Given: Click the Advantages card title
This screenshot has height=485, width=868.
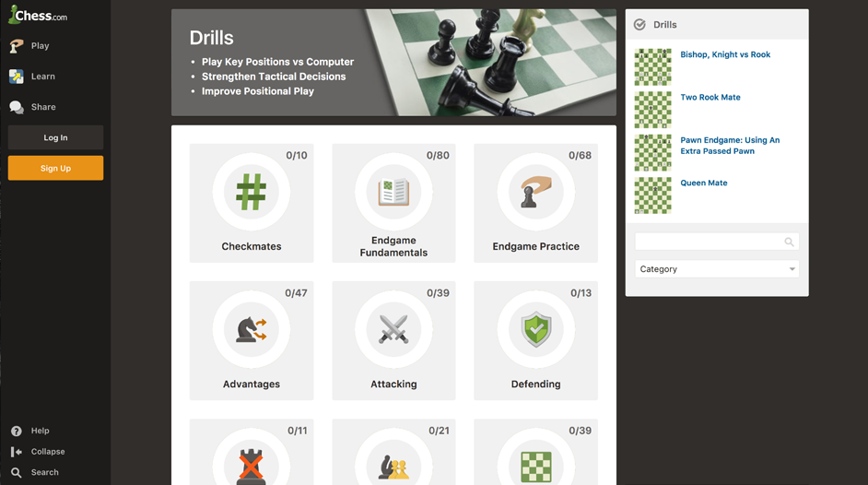Looking at the screenshot, I should [252, 384].
